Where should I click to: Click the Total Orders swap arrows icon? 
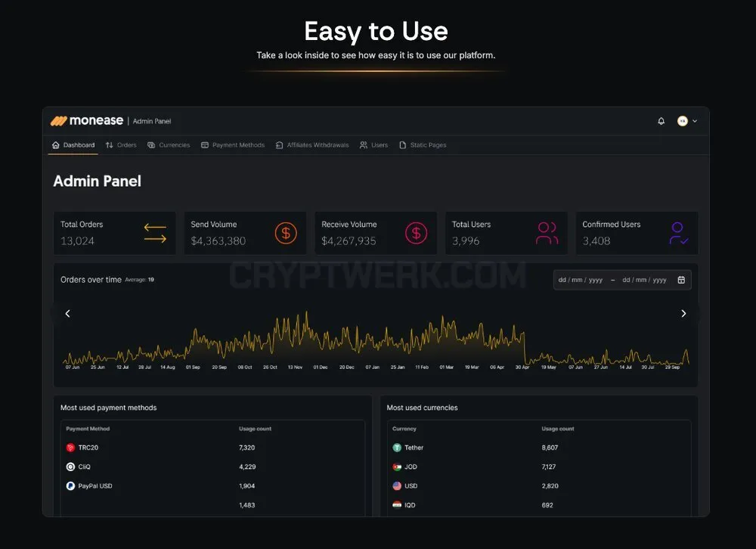click(155, 233)
